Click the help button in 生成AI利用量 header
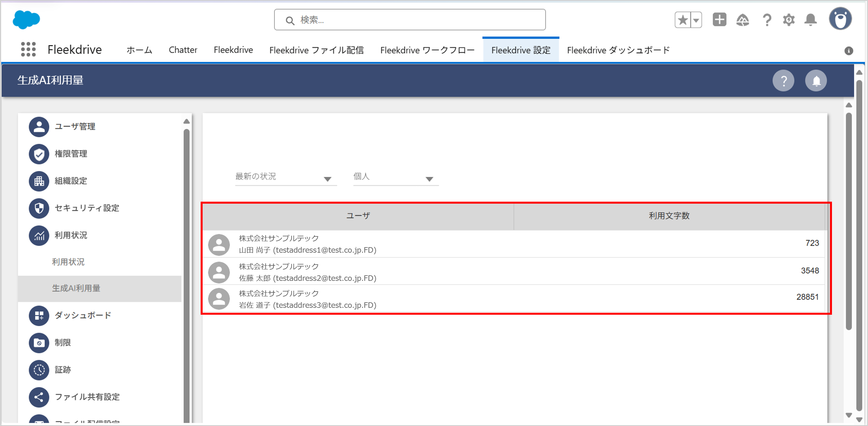The height and width of the screenshot is (426, 868). point(783,81)
